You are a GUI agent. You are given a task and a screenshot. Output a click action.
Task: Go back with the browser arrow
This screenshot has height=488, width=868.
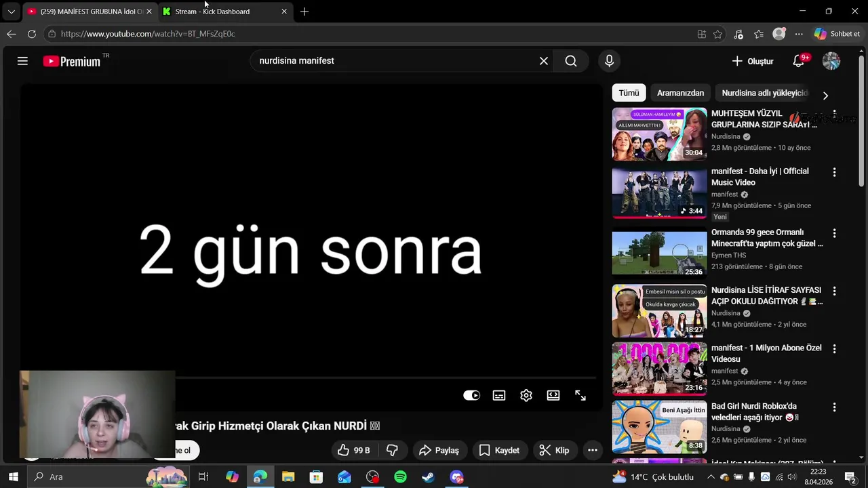pyautogui.click(x=12, y=34)
